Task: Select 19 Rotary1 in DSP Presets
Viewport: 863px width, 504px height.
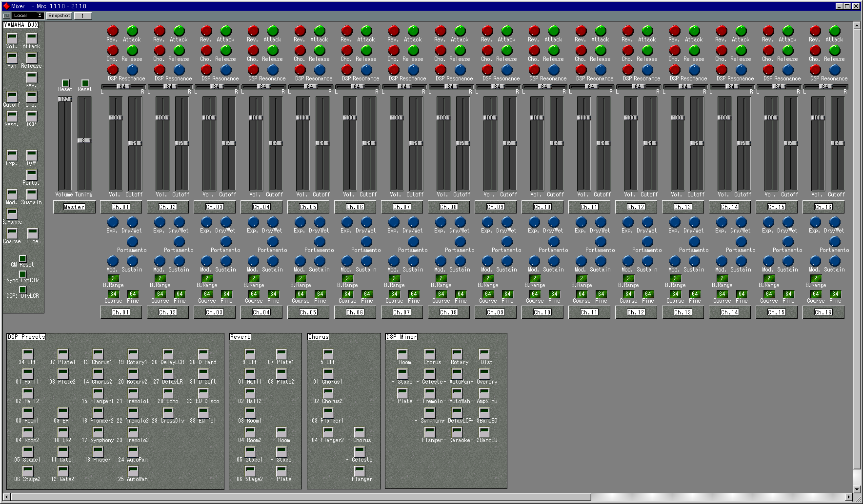Action: click(x=133, y=354)
